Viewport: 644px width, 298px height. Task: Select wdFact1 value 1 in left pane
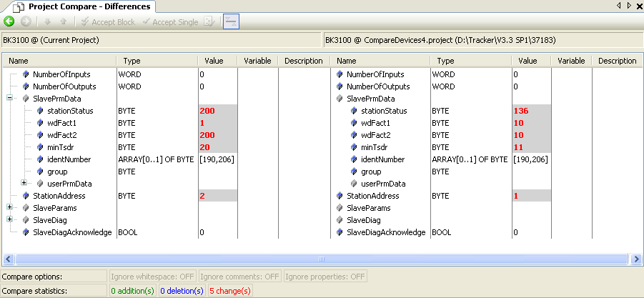click(218, 123)
